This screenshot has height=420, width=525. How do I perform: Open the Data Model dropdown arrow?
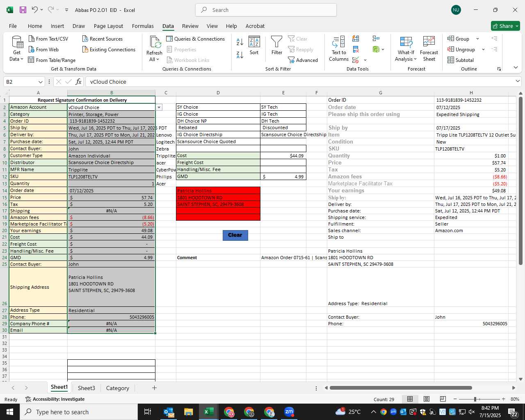coord(383,50)
